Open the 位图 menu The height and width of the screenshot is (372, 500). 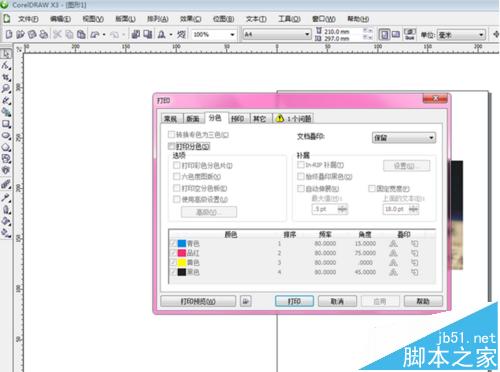[223, 19]
